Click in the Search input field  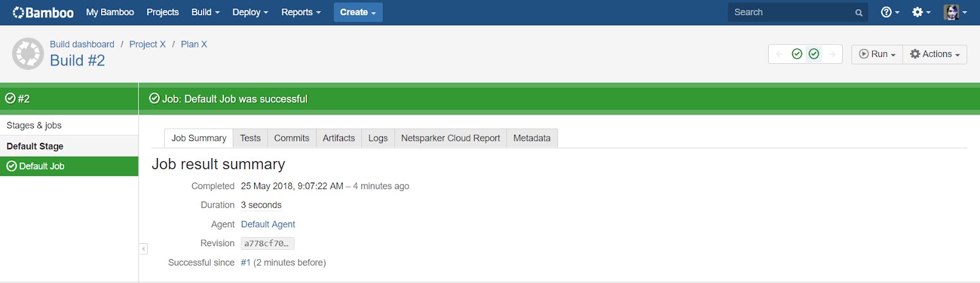pyautogui.click(x=790, y=12)
